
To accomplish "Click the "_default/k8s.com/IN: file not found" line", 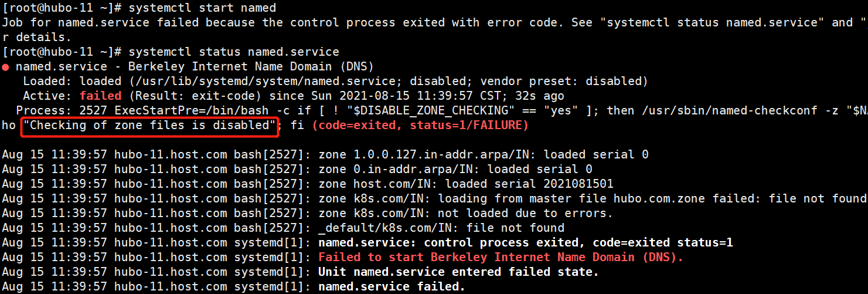I will tap(441, 228).
